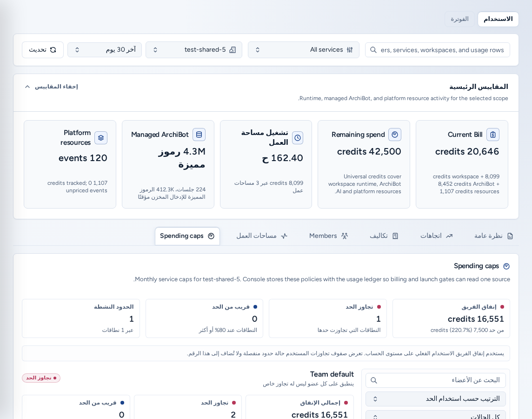Click the credits 42,500 Remaining spend value
The width and height of the screenshot is (532, 419).
click(369, 151)
